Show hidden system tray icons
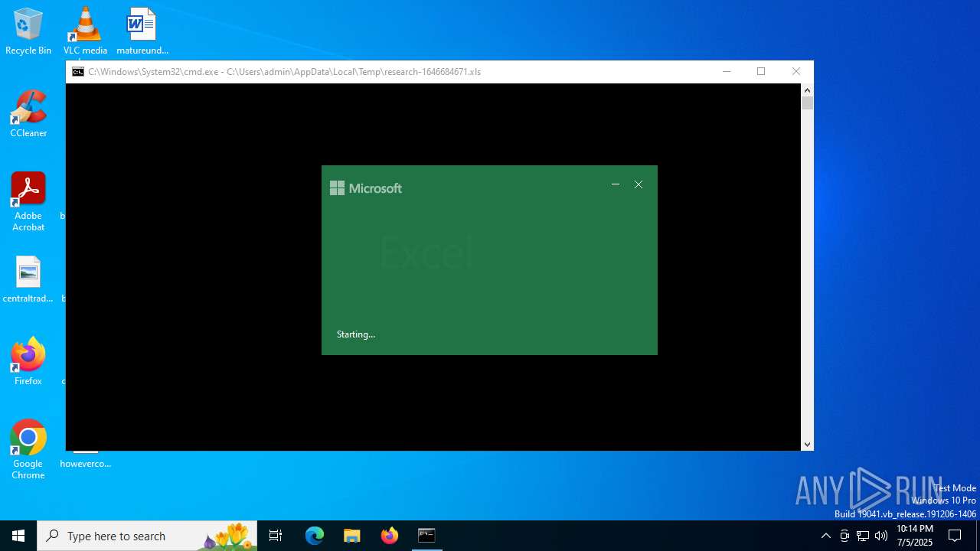Image resolution: width=980 pixels, height=551 pixels. point(825,536)
